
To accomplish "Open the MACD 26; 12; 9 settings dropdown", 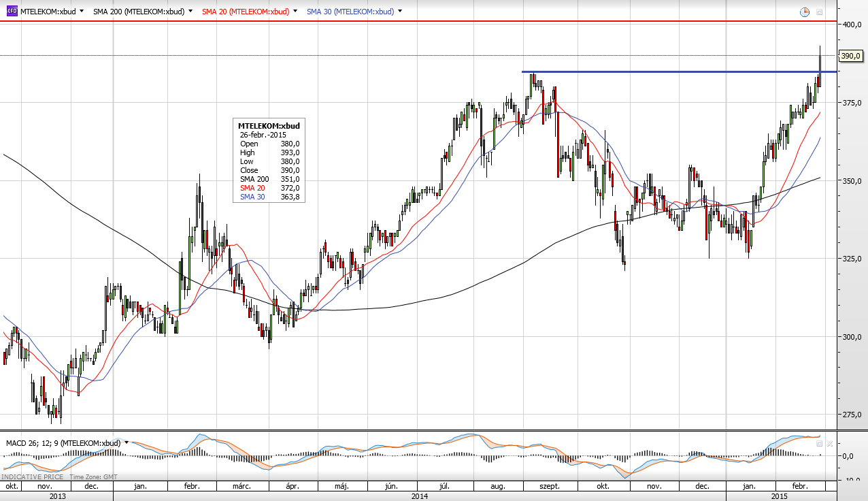I will point(127,443).
